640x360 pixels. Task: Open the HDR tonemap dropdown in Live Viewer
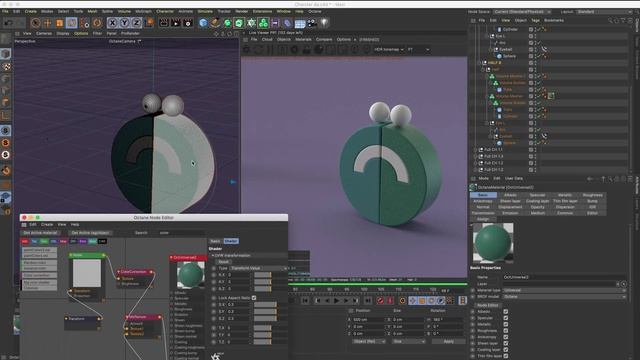pos(389,49)
